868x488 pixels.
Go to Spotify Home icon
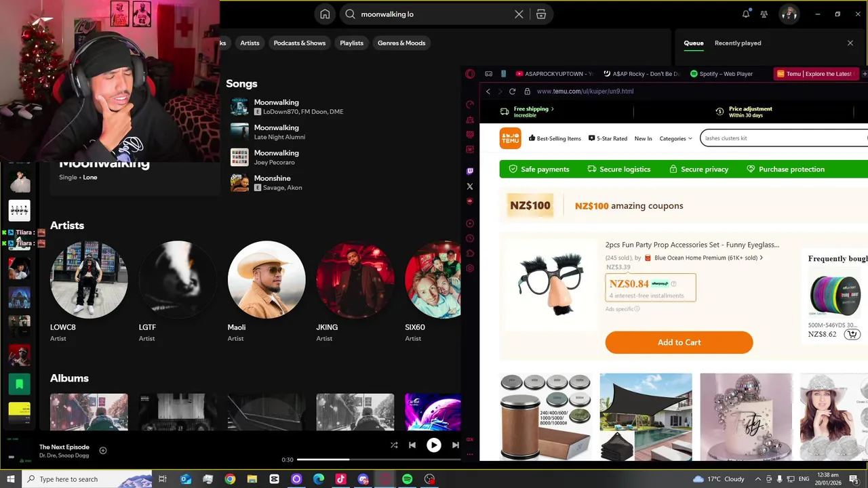click(x=325, y=14)
